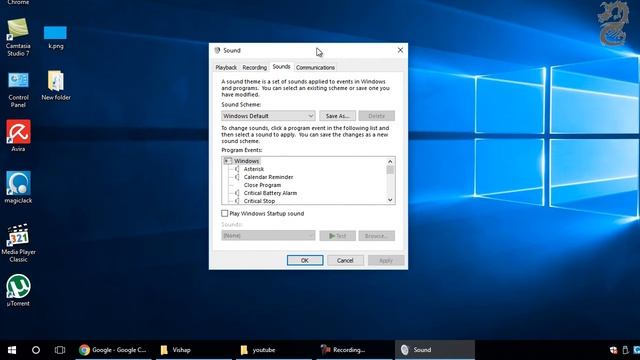
Task: Open the Sounds (None) dropdown
Action: pos(268,236)
